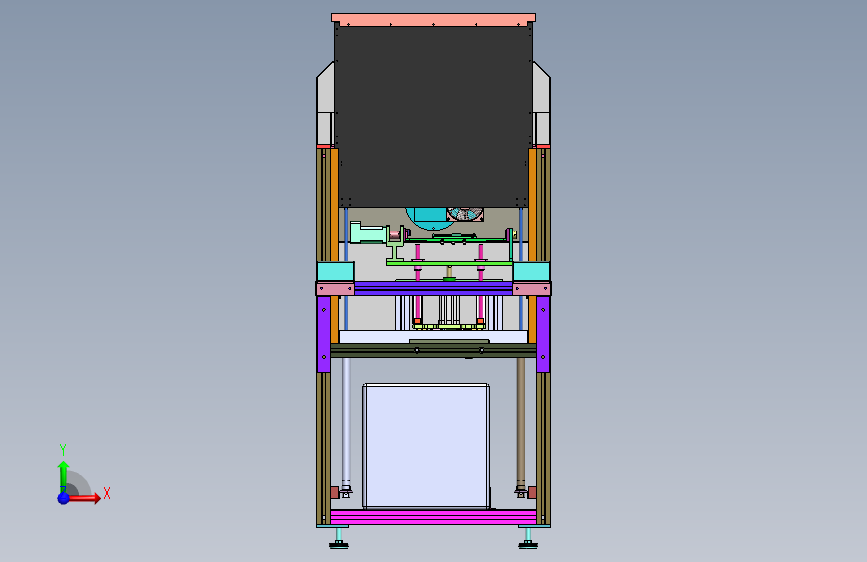Select the left gray angled side panel
867x562 pixels.
[326, 103]
